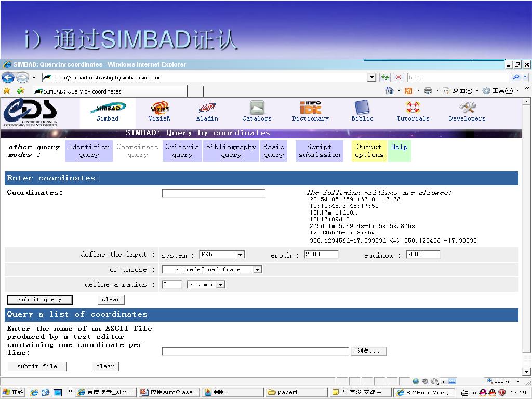Refresh the page with the green arrows icon

385,78
